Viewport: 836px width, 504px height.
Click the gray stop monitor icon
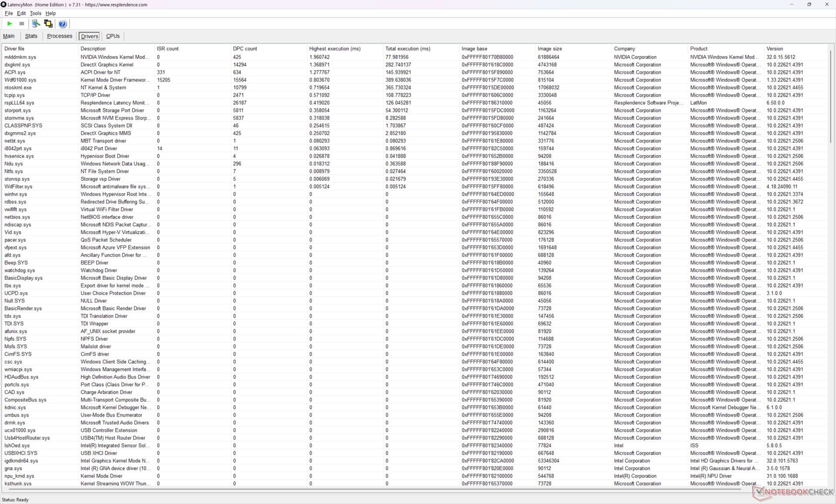[22, 24]
